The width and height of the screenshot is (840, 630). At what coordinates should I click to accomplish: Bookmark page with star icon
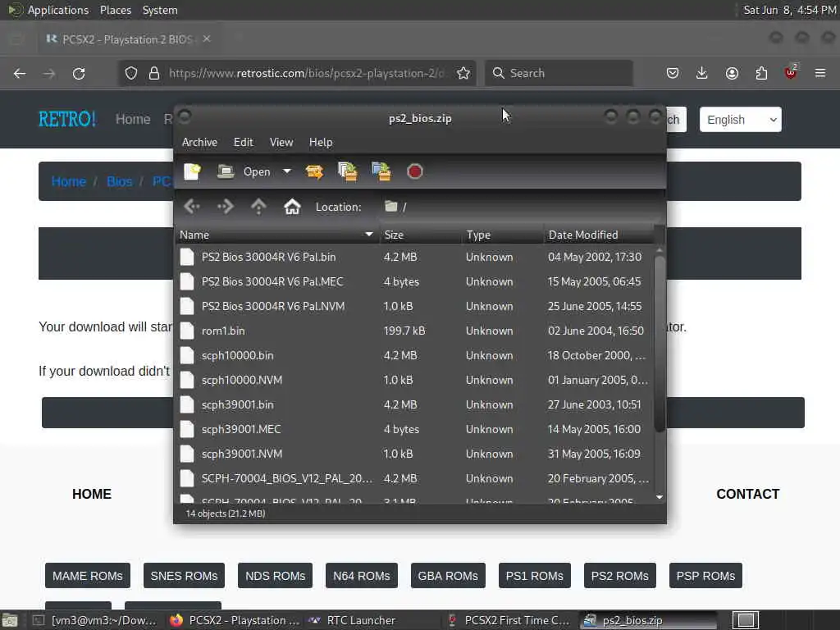click(463, 73)
